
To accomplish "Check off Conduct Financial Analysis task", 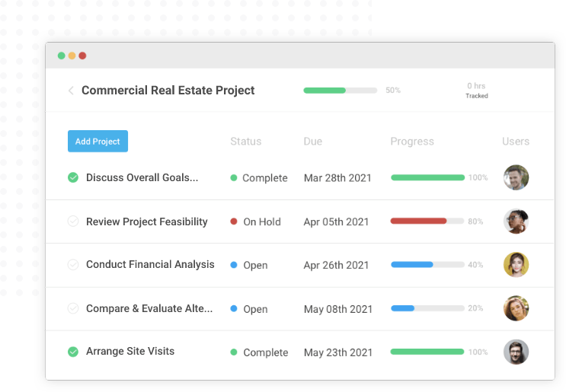I will tap(73, 265).
